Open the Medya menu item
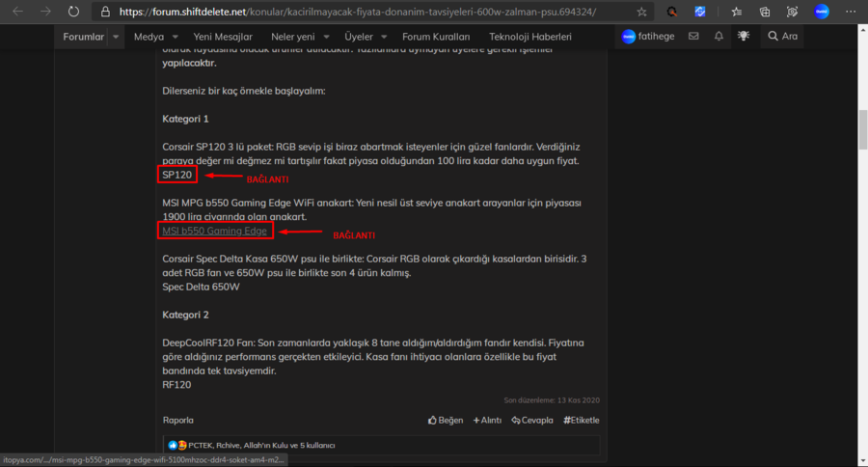Screen dimensions: 868x467 click(149, 37)
